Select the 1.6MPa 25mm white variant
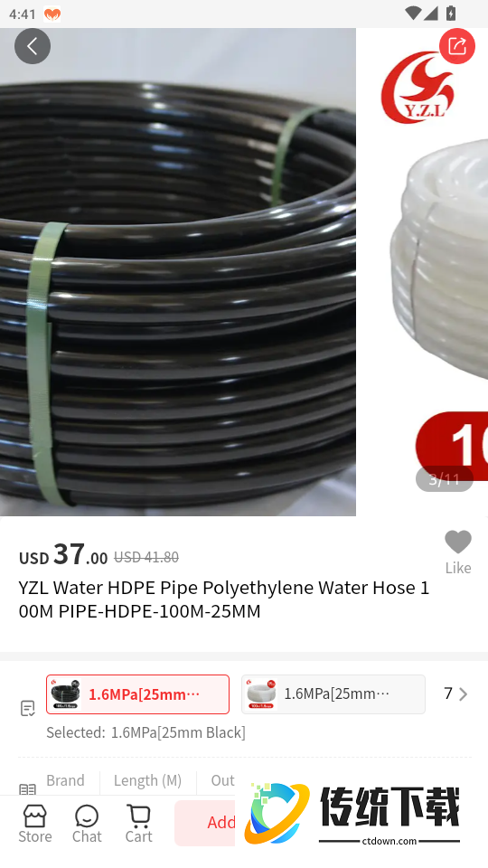Image resolution: width=488 pixels, height=868 pixels. pyautogui.click(x=333, y=694)
